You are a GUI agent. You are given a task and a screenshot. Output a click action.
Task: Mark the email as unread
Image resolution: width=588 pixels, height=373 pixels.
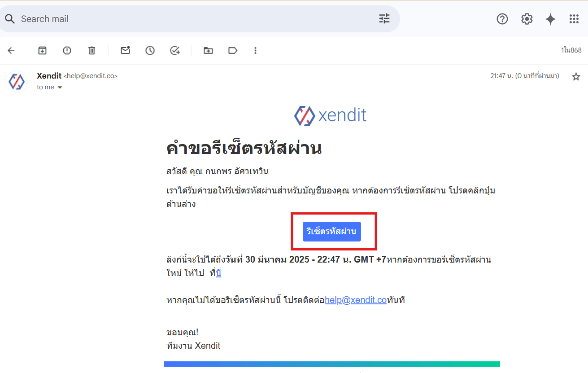pos(126,50)
